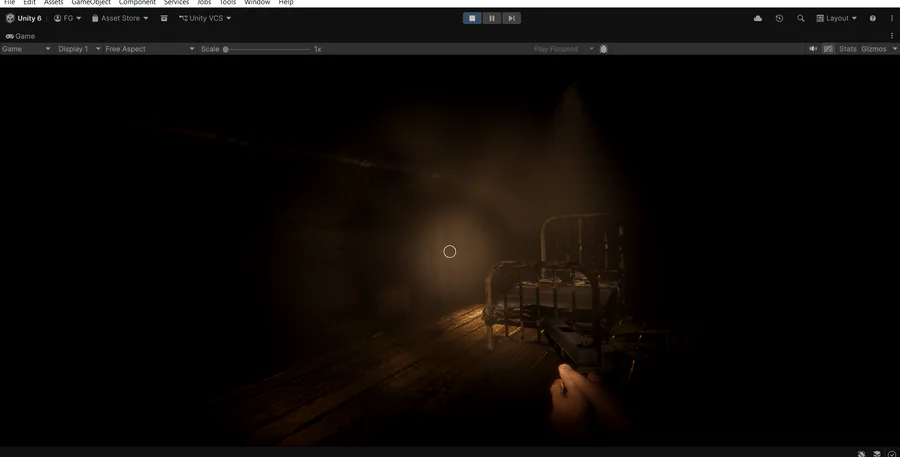
Task: Step forward one frame
Action: 511,18
